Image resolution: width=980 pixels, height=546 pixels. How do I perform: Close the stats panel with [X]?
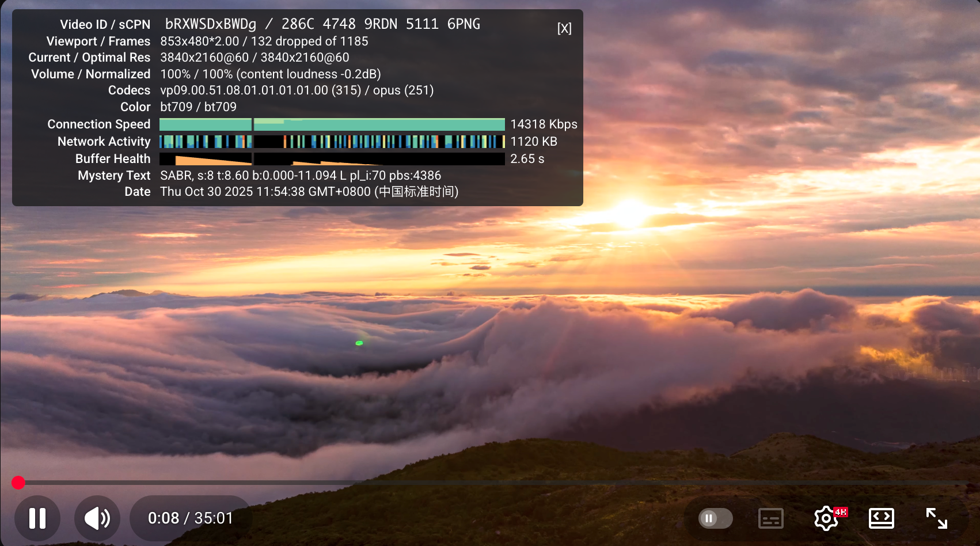(x=564, y=28)
